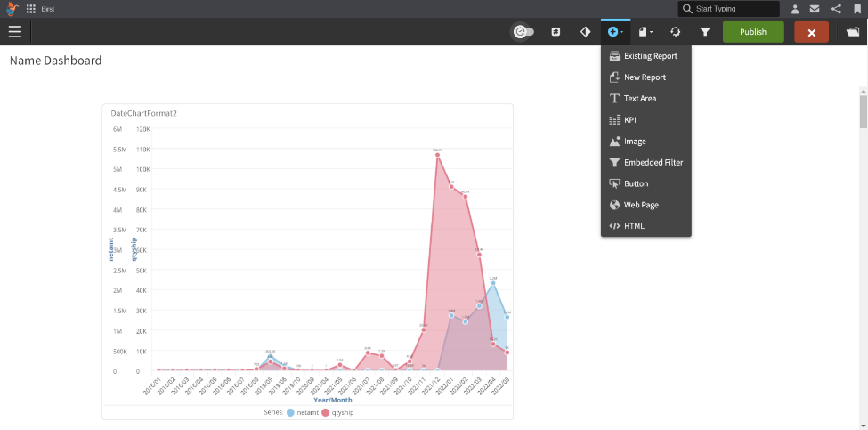Collapse the add-item plus dropdown
This screenshot has height=430, width=868.
point(615,32)
